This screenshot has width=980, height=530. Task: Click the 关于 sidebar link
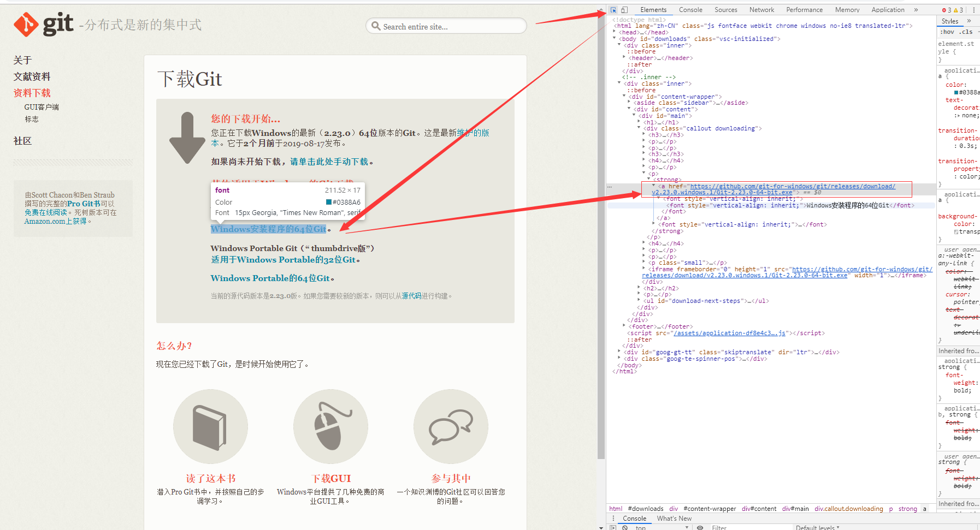tap(22, 60)
